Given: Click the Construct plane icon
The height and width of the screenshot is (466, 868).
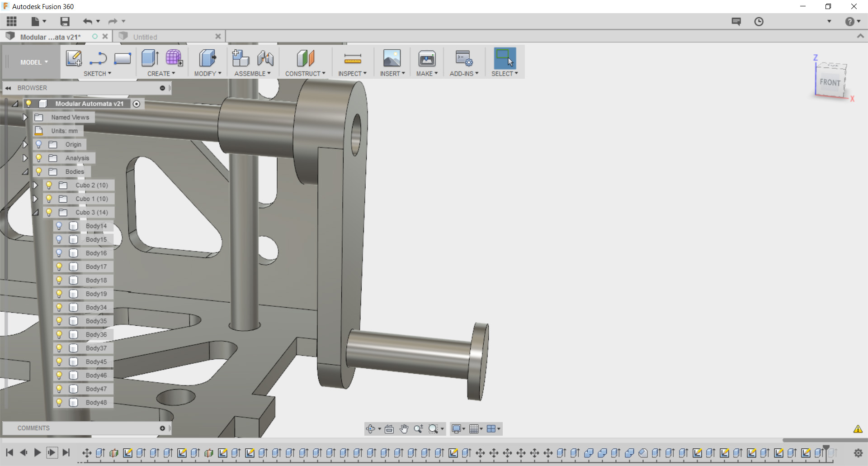Looking at the screenshot, I should pyautogui.click(x=306, y=58).
